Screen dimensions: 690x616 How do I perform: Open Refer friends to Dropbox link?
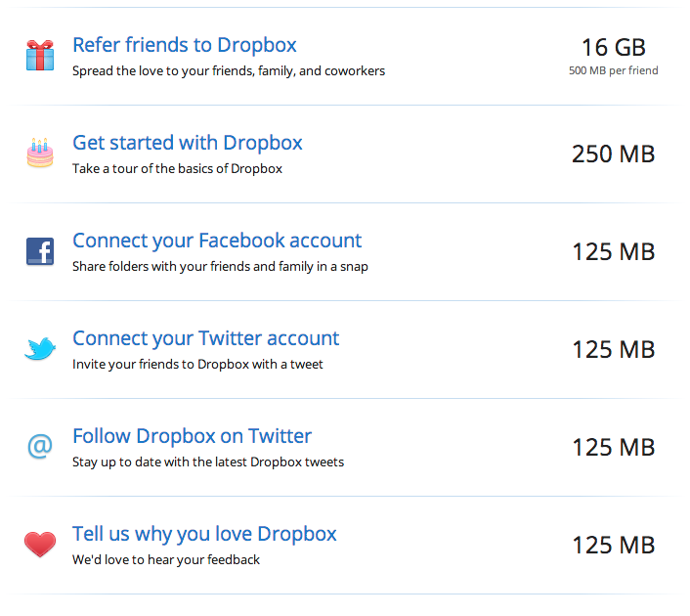(x=185, y=45)
